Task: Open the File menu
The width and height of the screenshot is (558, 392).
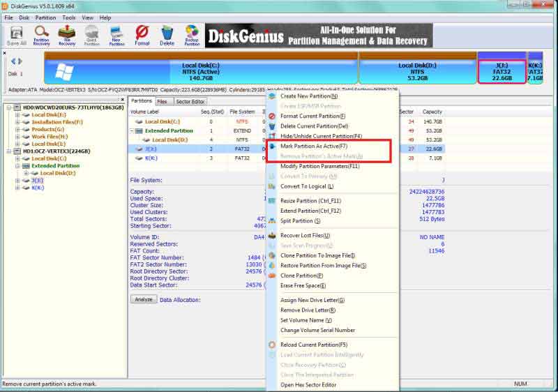Action: click(8, 17)
